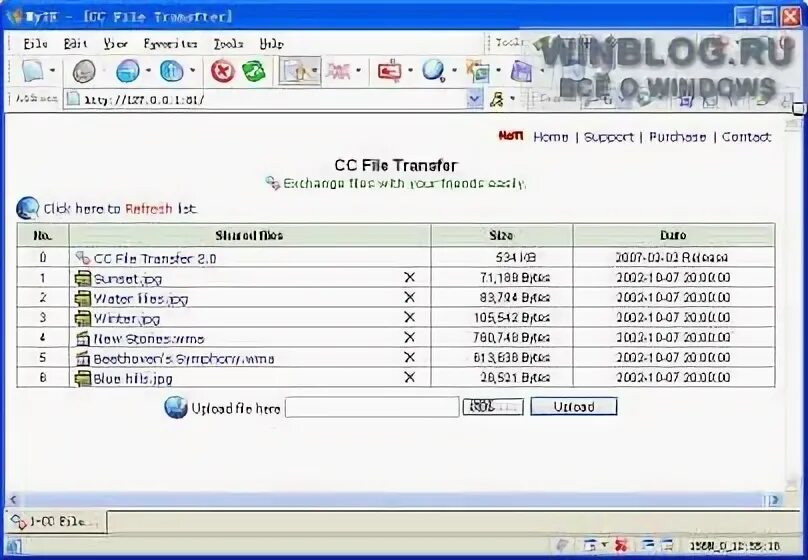Image resolution: width=808 pixels, height=560 pixels.
Task: Click the globe icon next to Refresh list
Action: point(28,209)
